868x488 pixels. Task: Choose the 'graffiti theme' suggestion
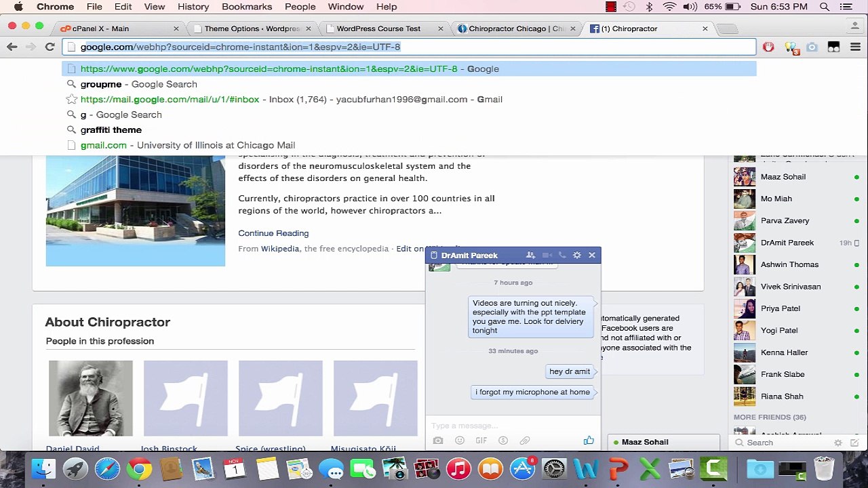coord(409,130)
